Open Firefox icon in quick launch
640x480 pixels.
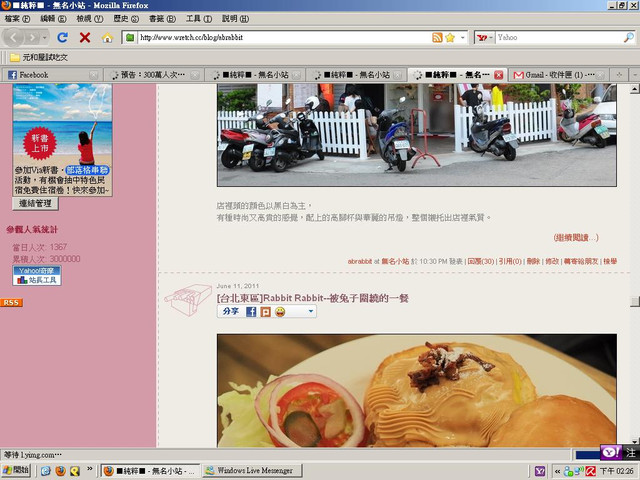[x=60, y=471]
